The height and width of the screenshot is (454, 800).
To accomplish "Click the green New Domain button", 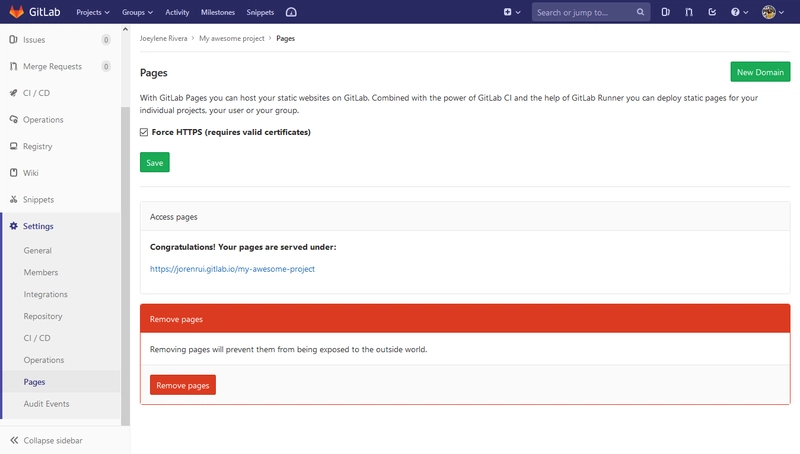I will click(x=760, y=72).
